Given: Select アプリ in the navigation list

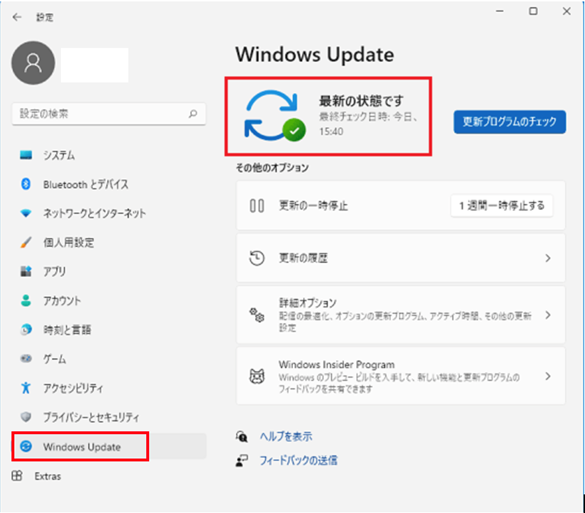Looking at the screenshot, I should [54, 271].
